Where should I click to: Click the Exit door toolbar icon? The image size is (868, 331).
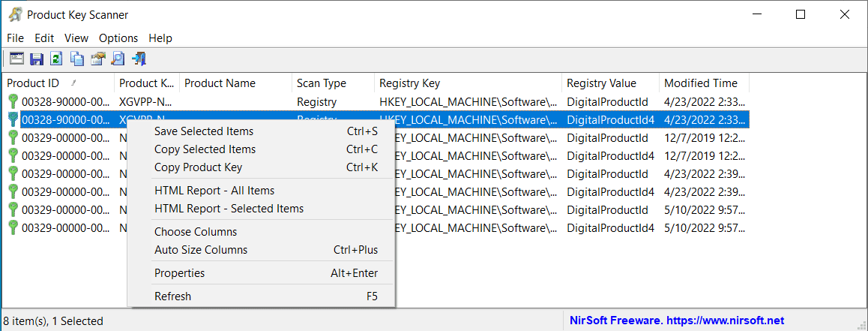pos(139,59)
